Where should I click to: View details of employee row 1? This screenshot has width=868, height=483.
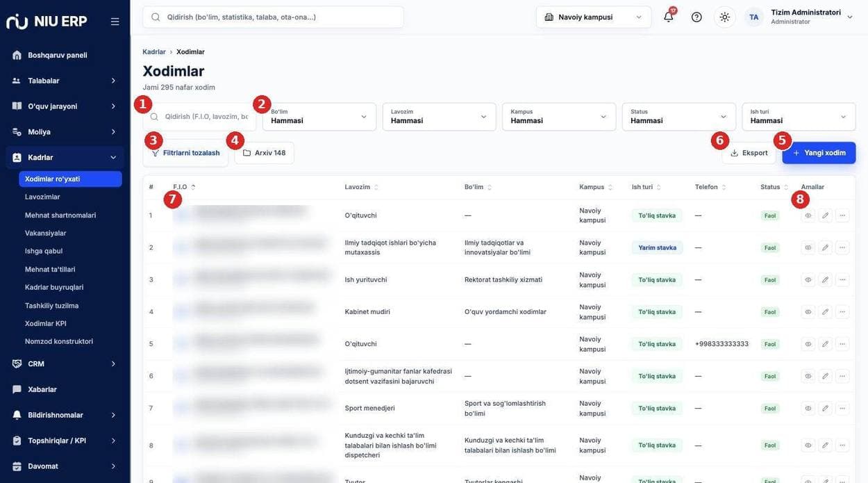(x=808, y=215)
